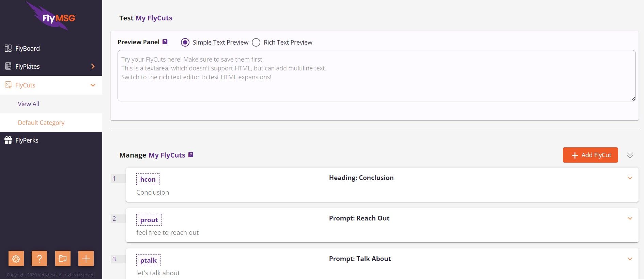The width and height of the screenshot is (644, 279).
Task: Click the 'Conclusion' expansion text
Action: tap(153, 192)
